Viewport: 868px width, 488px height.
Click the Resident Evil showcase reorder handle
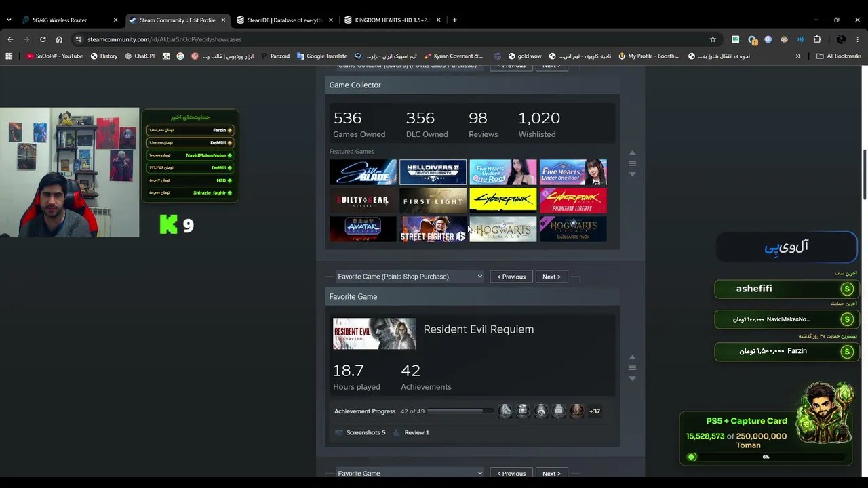pyautogui.click(x=632, y=368)
